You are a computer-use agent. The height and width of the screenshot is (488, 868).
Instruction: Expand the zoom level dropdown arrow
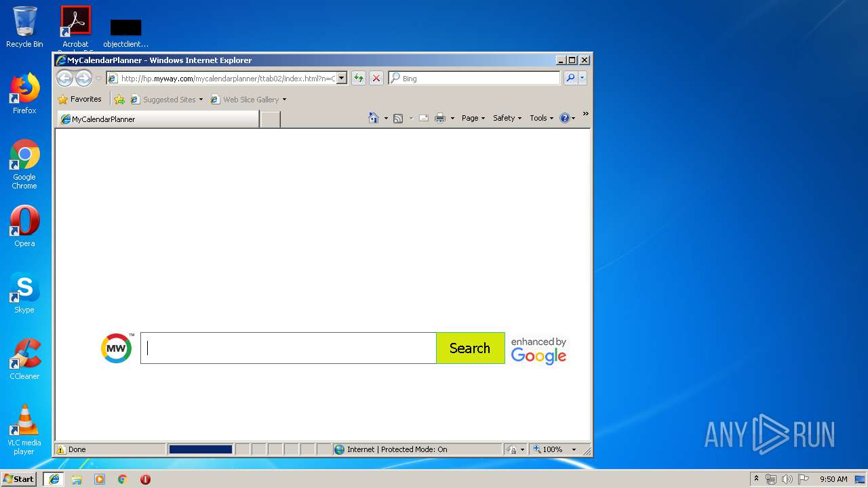tap(574, 449)
